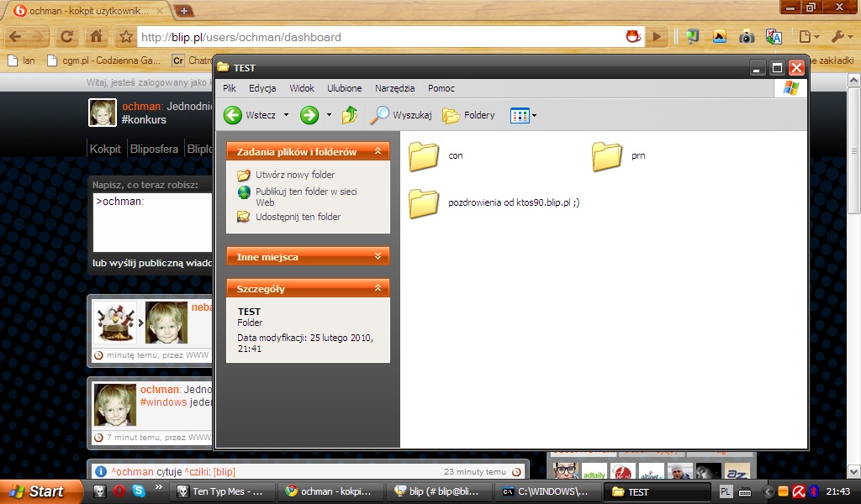Collapse the Szczegóły panel

click(378, 289)
